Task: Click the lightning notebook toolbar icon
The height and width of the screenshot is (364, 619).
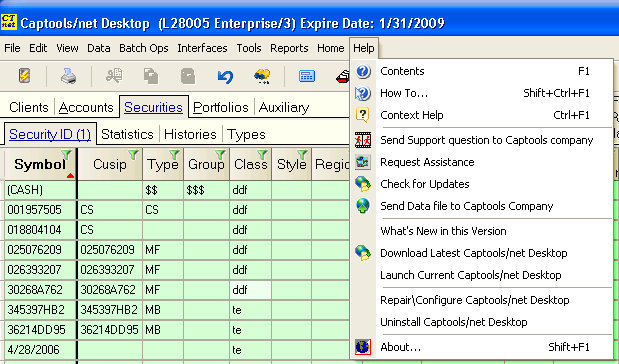Action: coord(24,75)
